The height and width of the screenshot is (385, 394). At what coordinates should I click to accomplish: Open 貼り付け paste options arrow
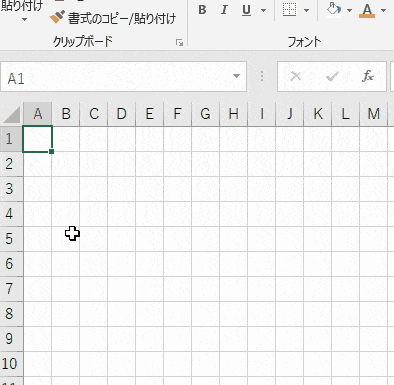click(24, 20)
